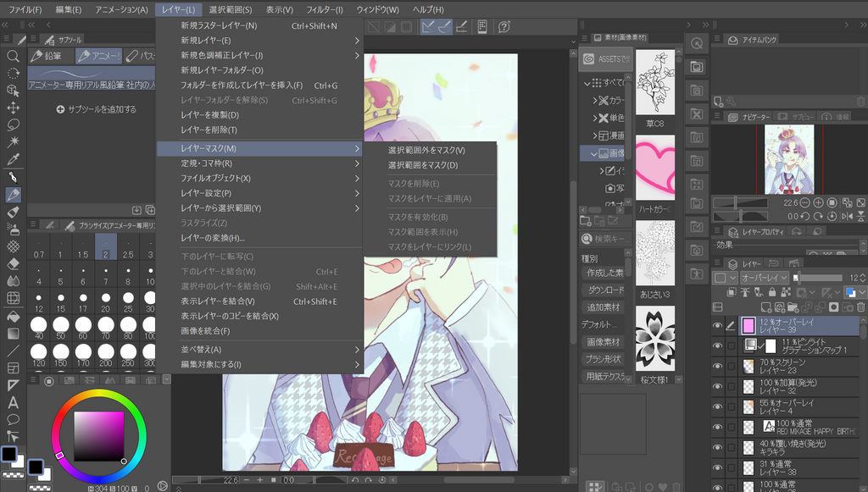Click the ASSETS search button
The height and width of the screenshot is (492, 868).
(605, 59)
